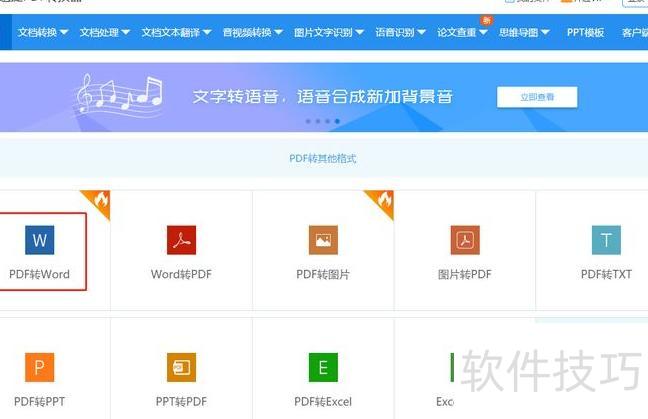This screenshot has height=419, width=648.
Task: Expand the 语音识别 dropdown
Action: pos(400,32)
